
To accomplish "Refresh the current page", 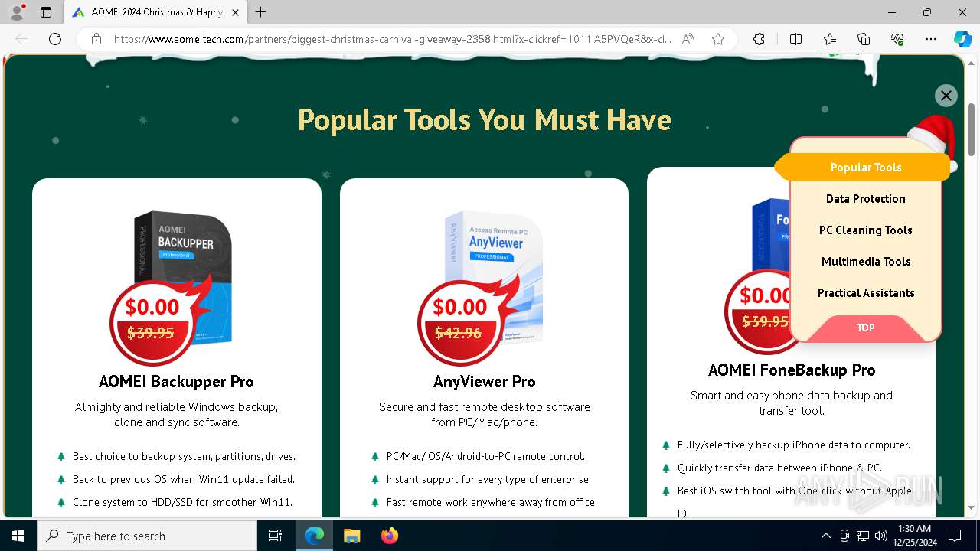I will click(x=55, y=39).
